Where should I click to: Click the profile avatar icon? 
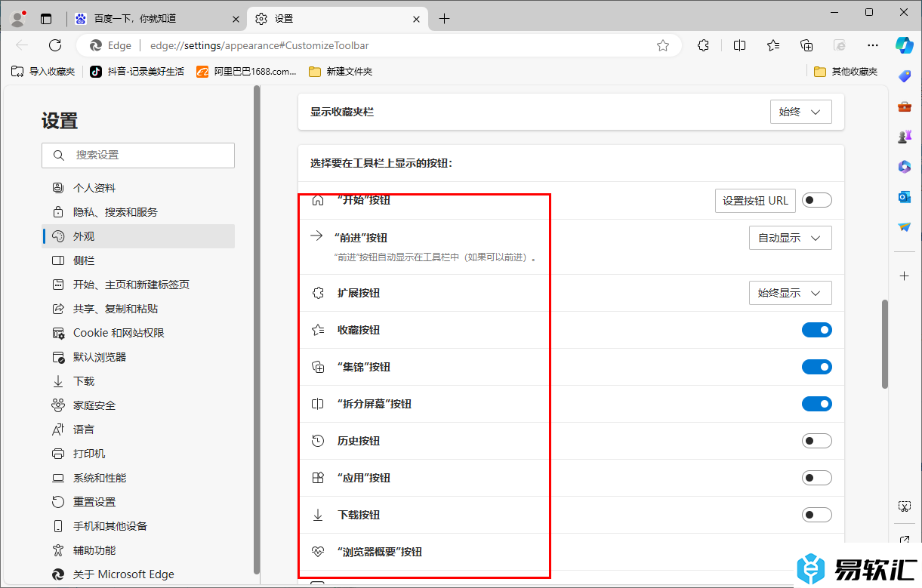coord(18,19)
